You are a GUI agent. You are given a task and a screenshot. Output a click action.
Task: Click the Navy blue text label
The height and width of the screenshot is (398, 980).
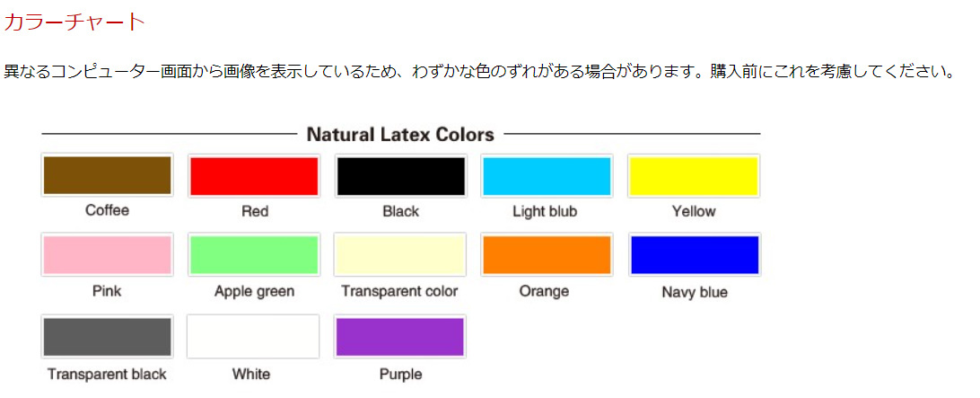tap(695, 292)
